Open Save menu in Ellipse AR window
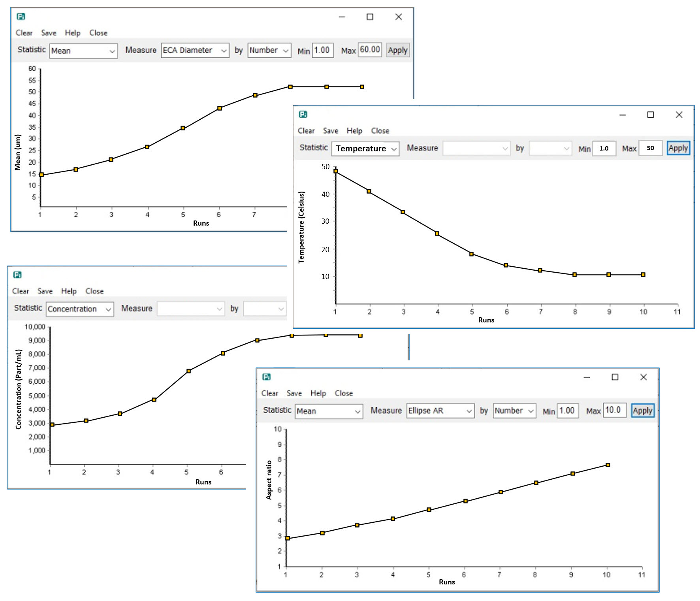 [294, 394]
